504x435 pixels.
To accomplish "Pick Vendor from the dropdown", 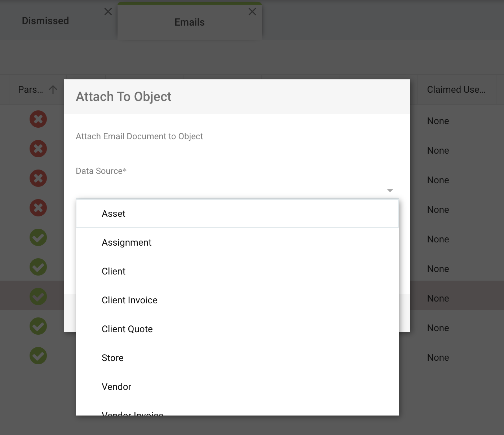I will (x=116, y=387).
